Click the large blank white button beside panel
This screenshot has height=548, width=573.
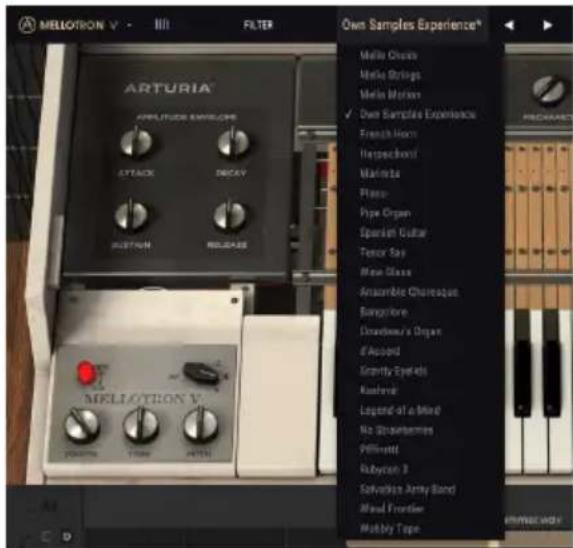pos(278,396)
